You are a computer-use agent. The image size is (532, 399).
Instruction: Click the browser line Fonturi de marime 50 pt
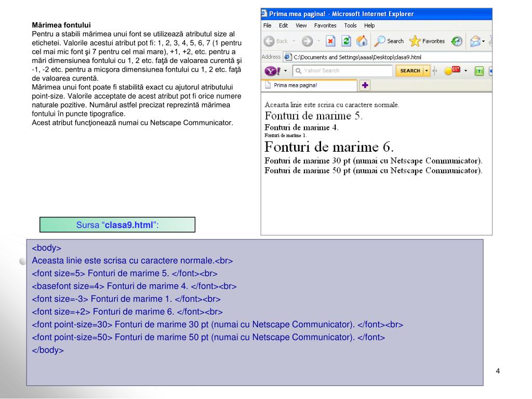click(373, 170)
